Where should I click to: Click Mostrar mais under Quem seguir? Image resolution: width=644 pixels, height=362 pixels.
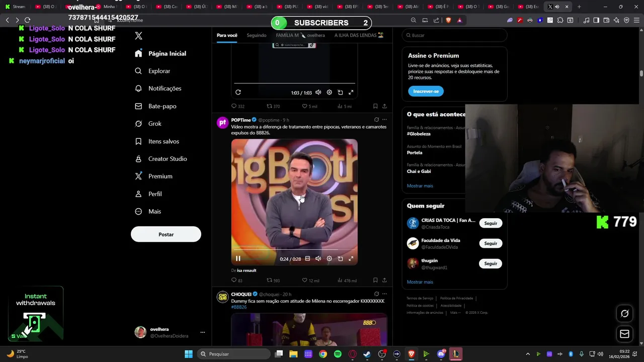pos(420,282)
